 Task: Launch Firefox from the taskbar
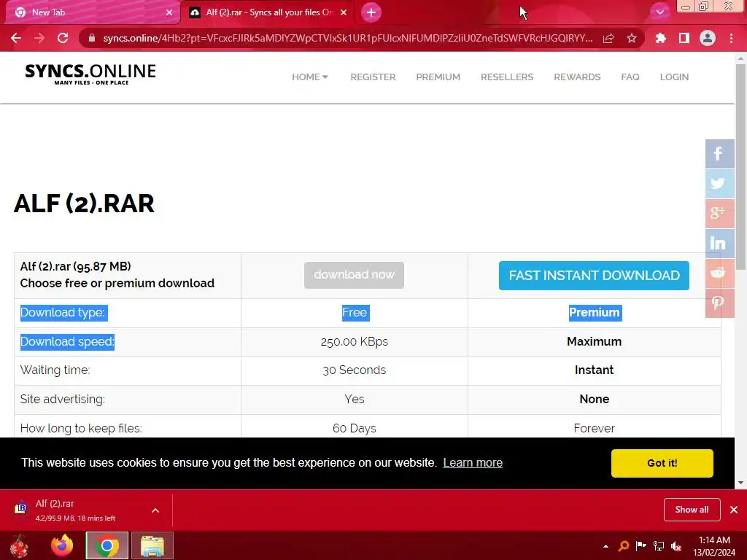click(x=63, y=545)
